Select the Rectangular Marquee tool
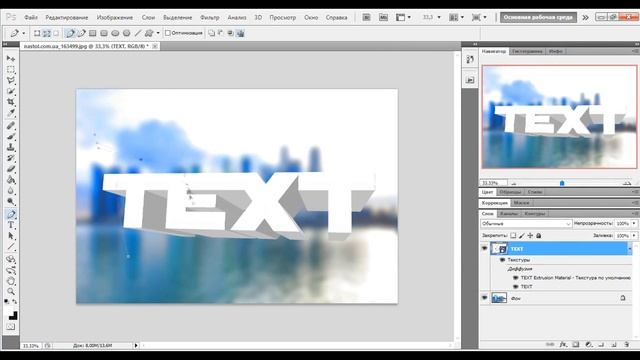This screenshot has width=640, height=360. (x=11, y=69)
